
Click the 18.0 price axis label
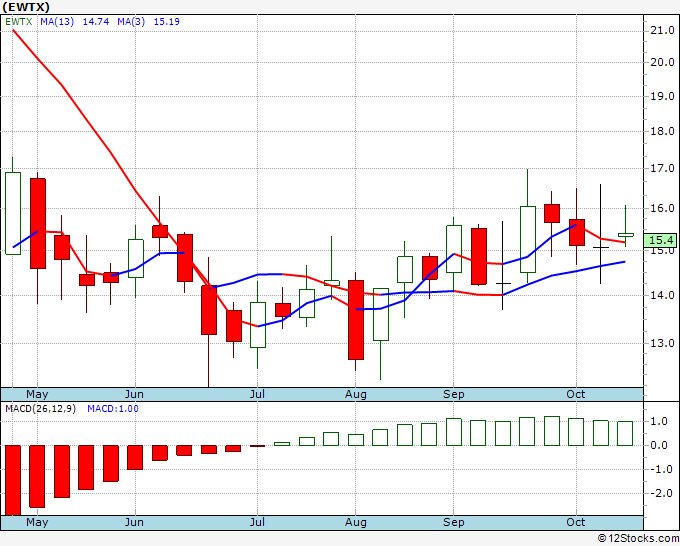(x=662, y=131)
